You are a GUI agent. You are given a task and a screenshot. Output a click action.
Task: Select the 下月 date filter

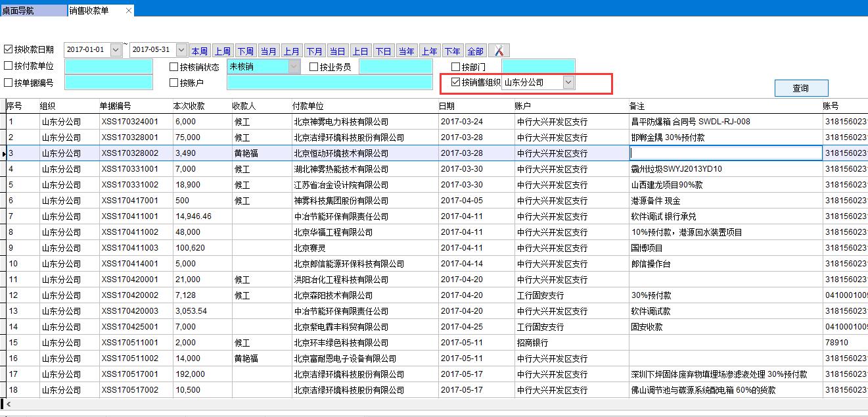pos(314,50)
